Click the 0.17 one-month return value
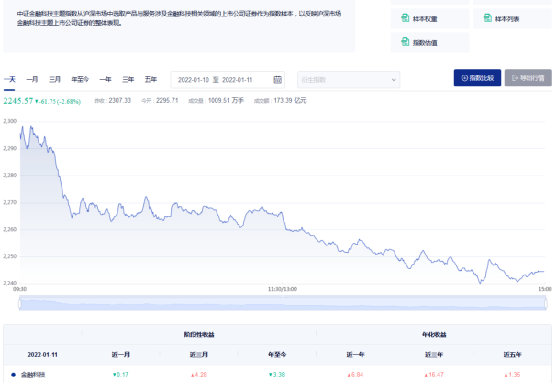 tap(120, 375)
